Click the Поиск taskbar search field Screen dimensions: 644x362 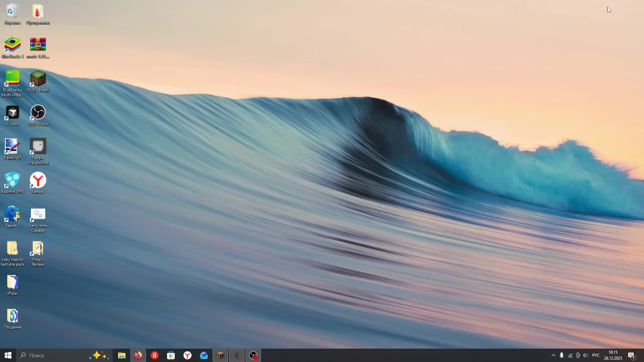[50, 355]
